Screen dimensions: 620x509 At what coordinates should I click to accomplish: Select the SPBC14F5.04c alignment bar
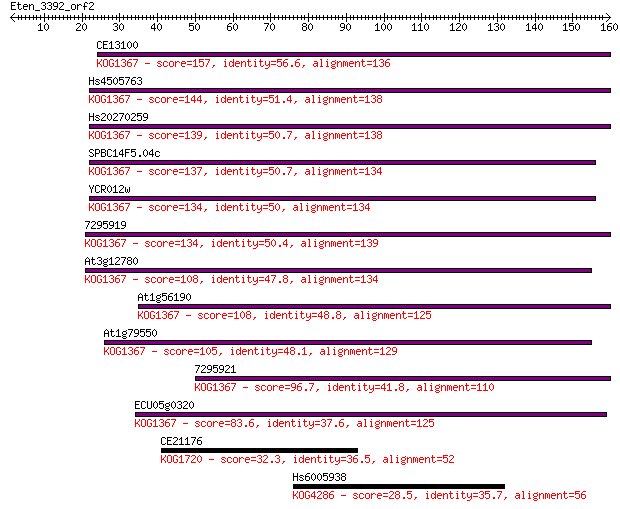(x=342, y=163)
